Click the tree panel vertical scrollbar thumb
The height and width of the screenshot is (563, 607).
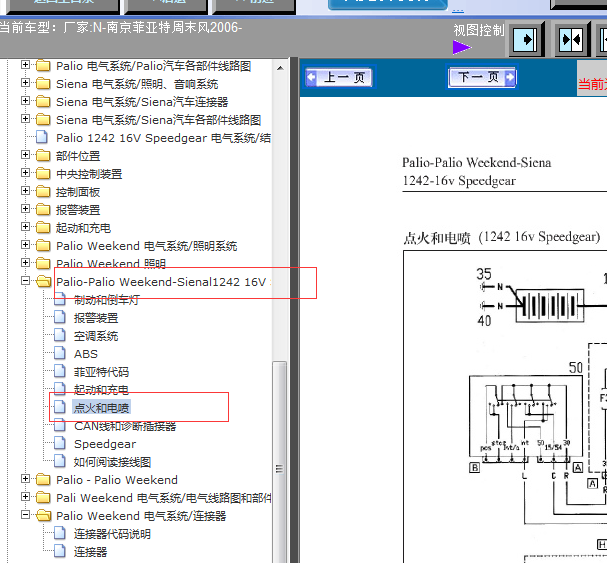coord(279,462)
